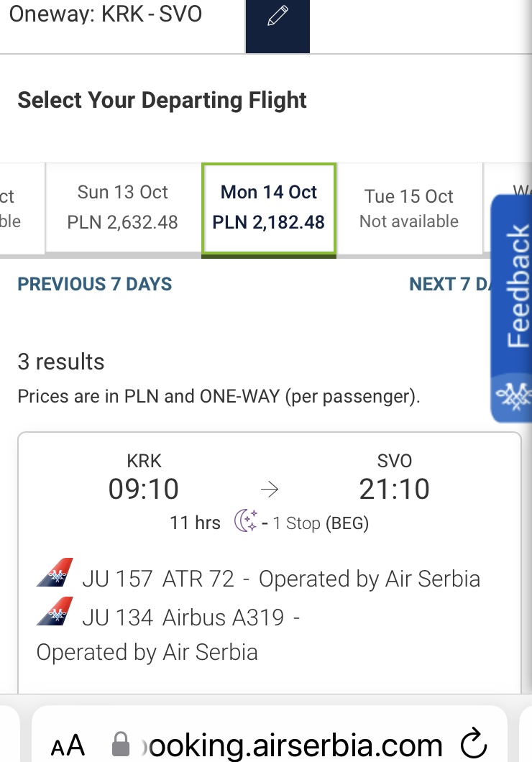Image resolution: width=532 pixels, height=762 pixels.
Task: Tap the padlock security icon
Action: 121,744
